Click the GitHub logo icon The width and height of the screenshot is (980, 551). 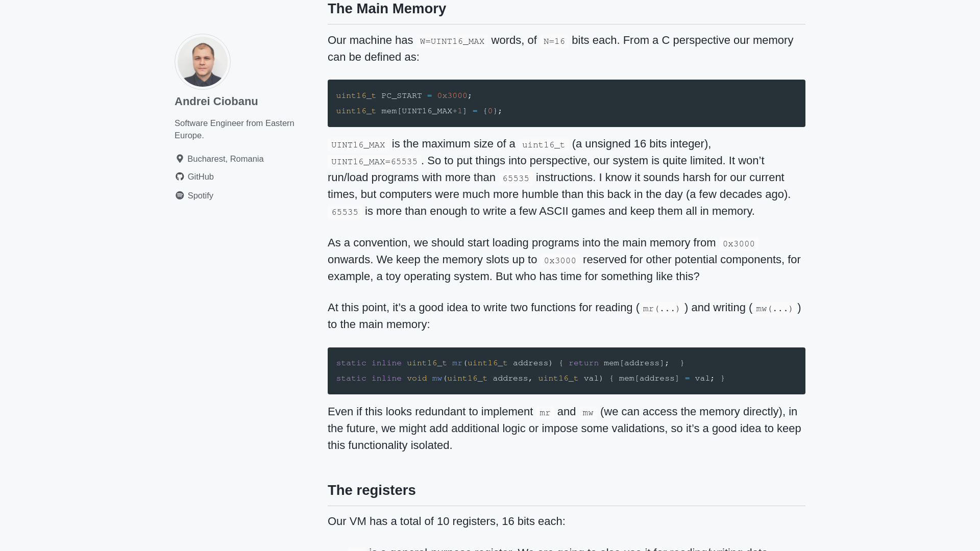click(180, 177)
